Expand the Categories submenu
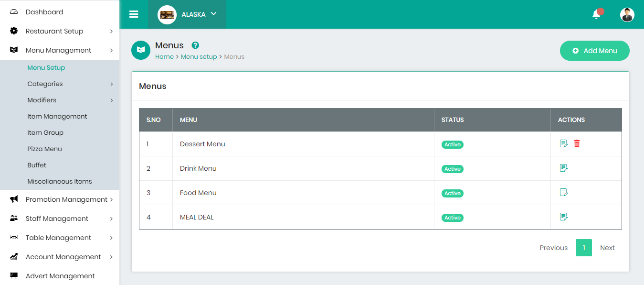Screen dimensions: 644x285 pyautogui.click(x=45, y=84)
